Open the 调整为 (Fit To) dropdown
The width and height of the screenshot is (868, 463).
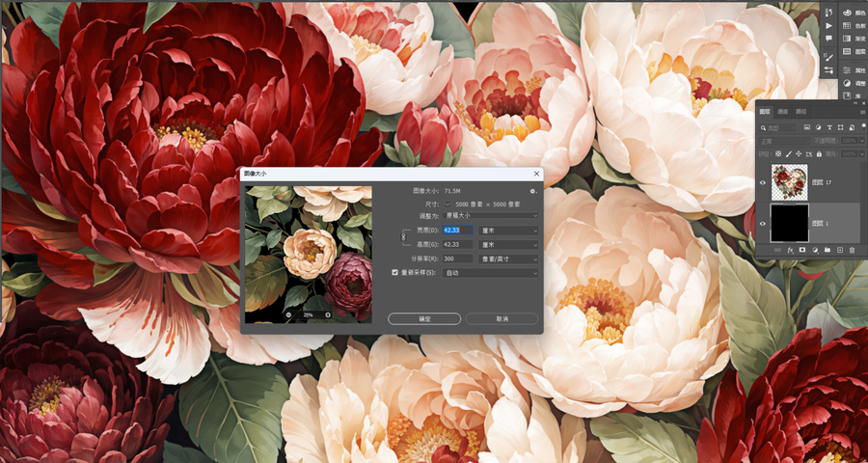pos(490,215)
